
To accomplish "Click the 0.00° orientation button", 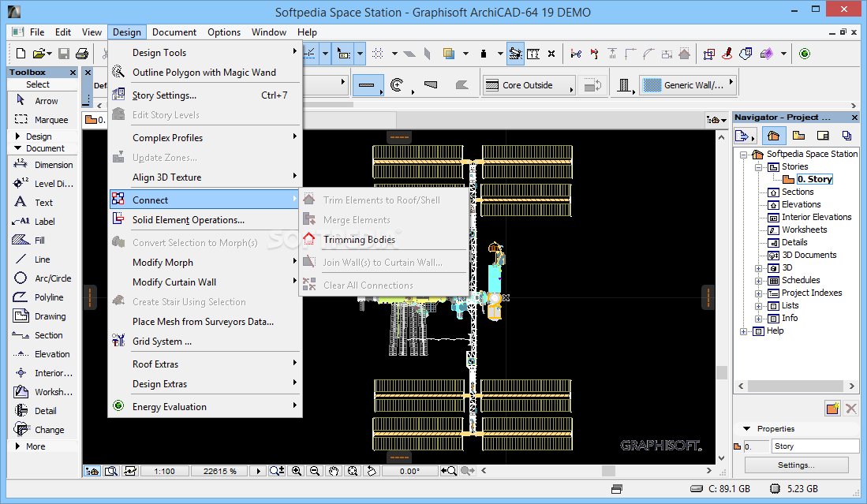I will pos(409,472).
